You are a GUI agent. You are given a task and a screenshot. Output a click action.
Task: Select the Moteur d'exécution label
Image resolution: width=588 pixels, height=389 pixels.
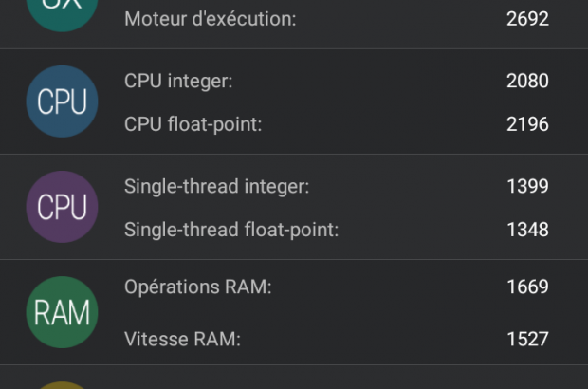210,19
